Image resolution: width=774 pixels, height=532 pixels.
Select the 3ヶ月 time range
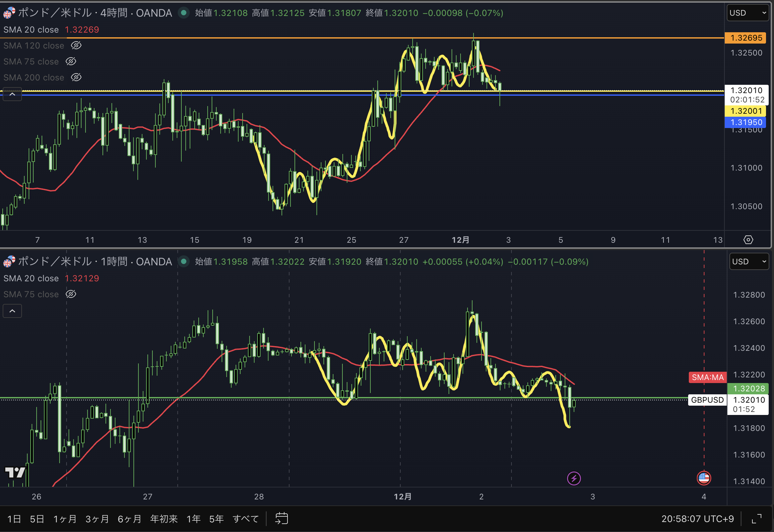(97, 519)
